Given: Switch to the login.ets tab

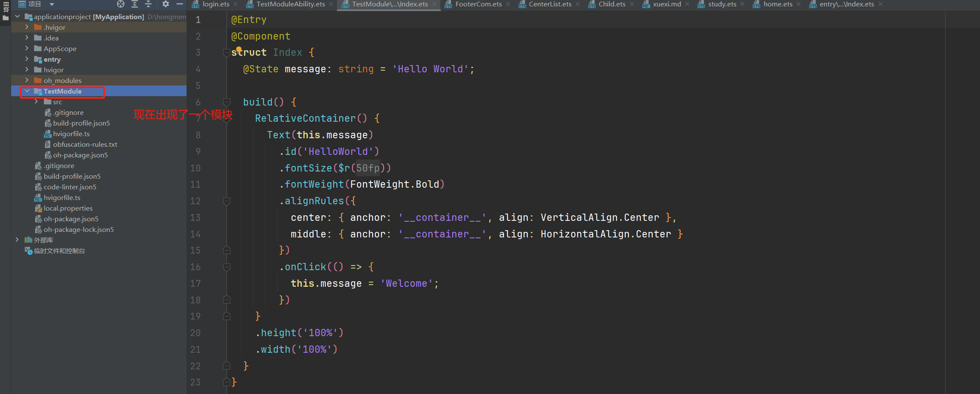Looking at the screenshot, I should tap(216, 4).
